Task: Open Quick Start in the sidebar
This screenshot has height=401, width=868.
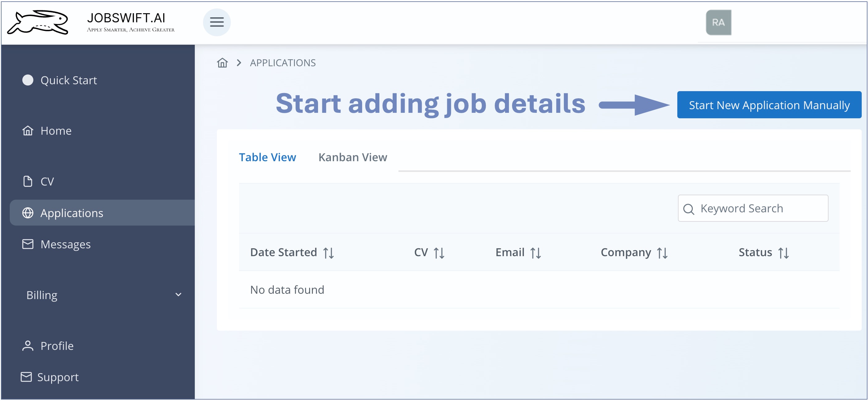Action: (69, 80)
